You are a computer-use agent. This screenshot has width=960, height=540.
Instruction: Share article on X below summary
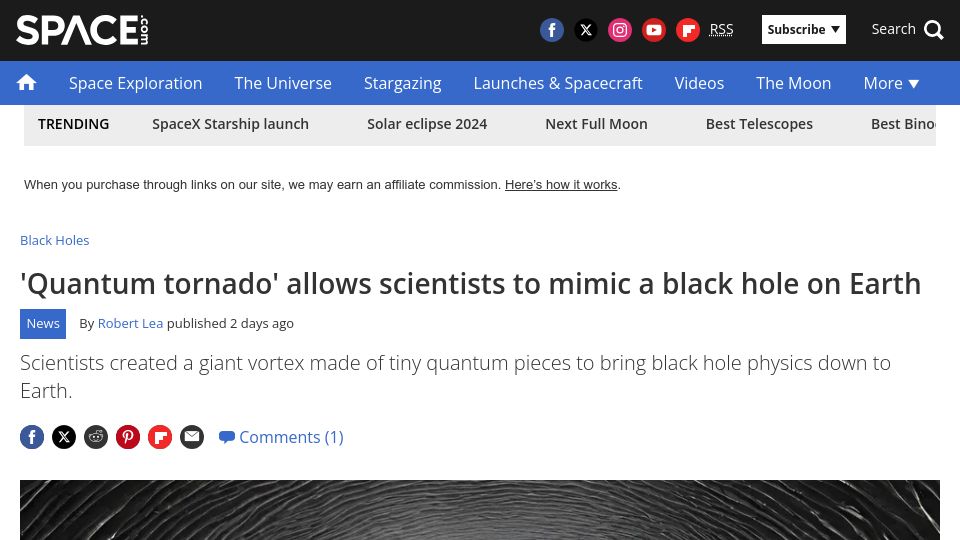click(64, 437)
